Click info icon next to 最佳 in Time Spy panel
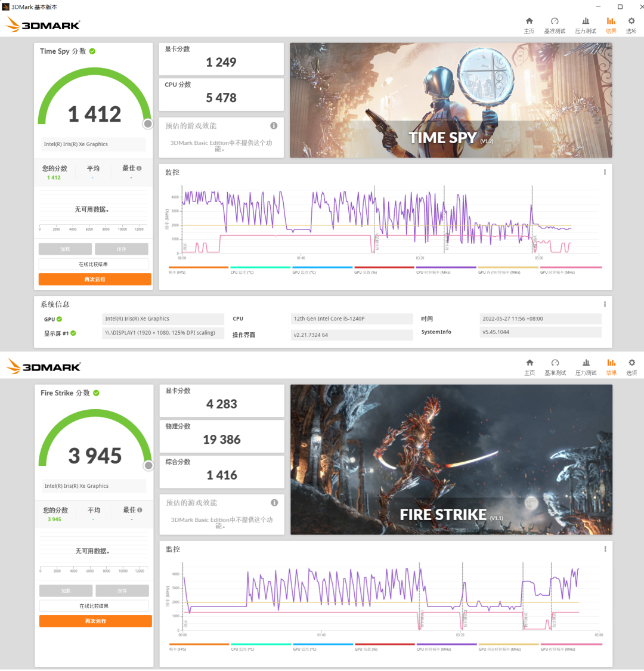Screen dimensions: 644x671 coord(139,168)
